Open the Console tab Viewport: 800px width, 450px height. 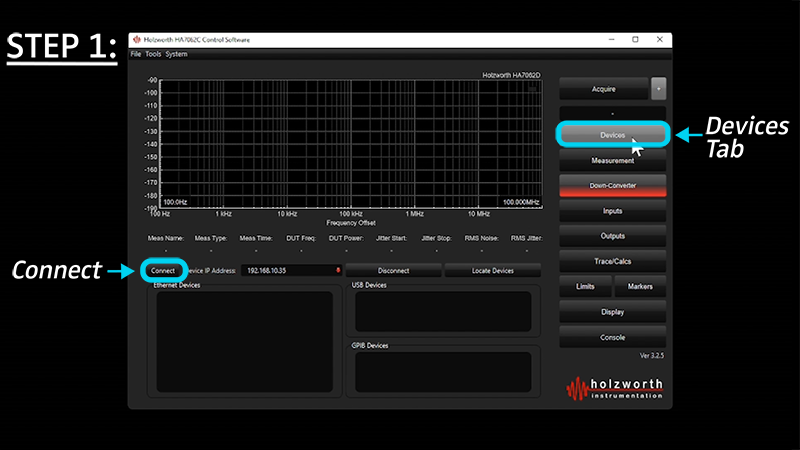612,337
